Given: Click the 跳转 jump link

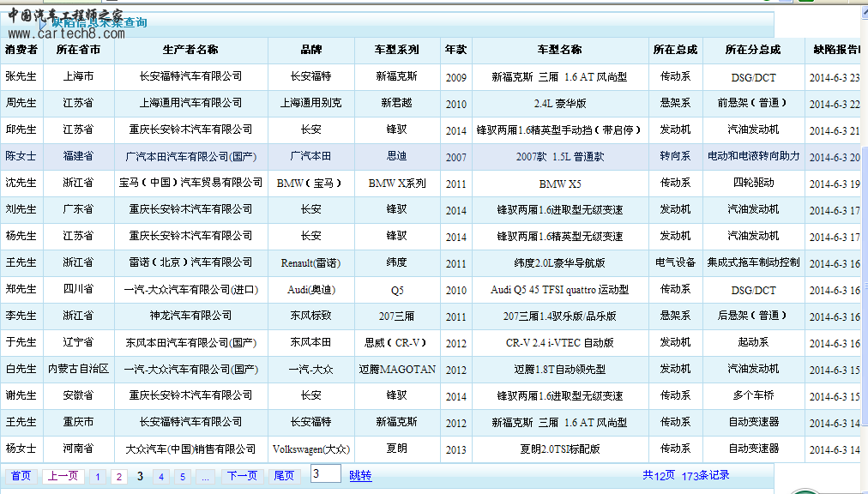Looking at the screenshot, I should pyautogui.click(x=360, y=476).
